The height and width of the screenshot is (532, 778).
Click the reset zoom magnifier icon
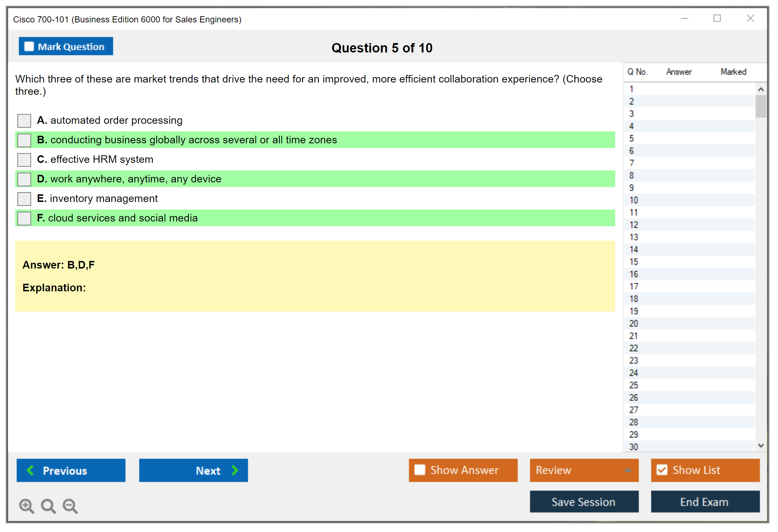coord(48,506)
